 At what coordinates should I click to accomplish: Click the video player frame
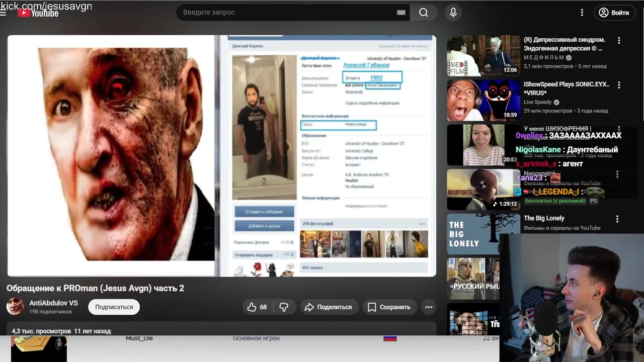[x=221, y=155]
